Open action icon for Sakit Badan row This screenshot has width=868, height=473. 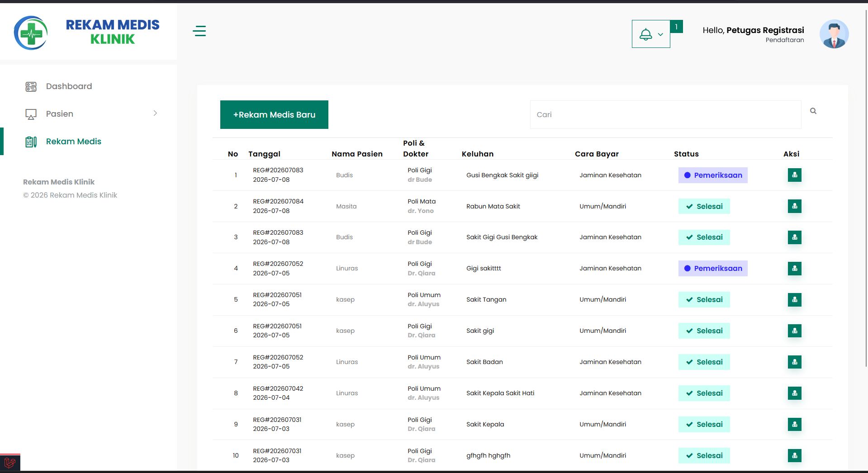click(794, 362)
